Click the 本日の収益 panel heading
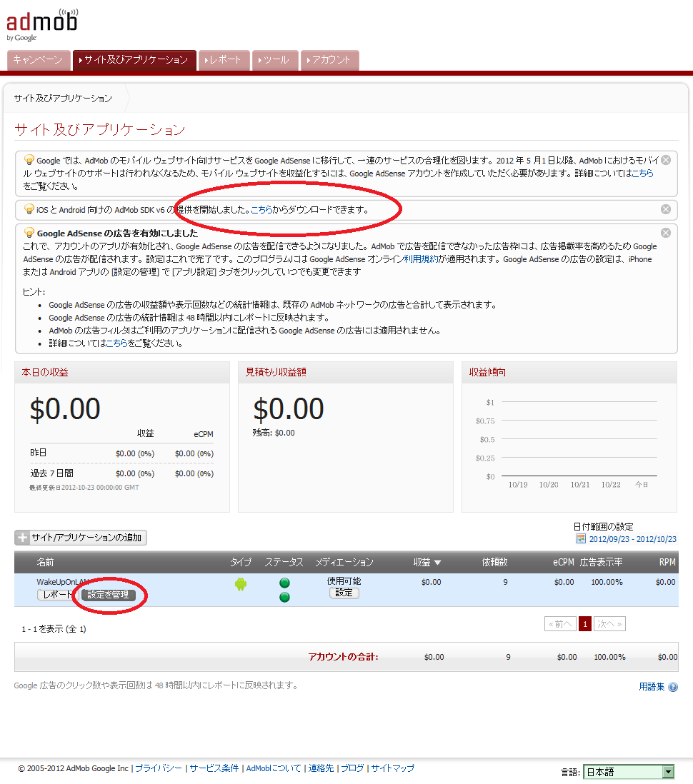Image resolution: width=693 pixels, height=784 pixels. point(45,373)
